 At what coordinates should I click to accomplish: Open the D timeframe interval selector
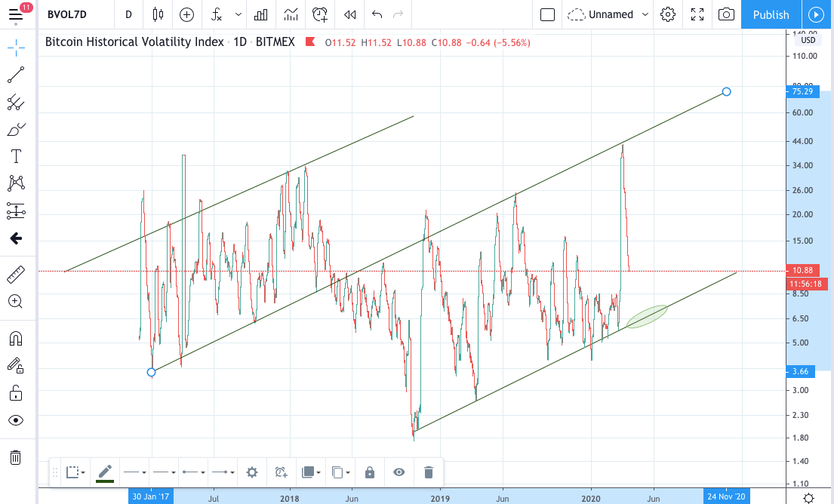click(x=128, y=15)
